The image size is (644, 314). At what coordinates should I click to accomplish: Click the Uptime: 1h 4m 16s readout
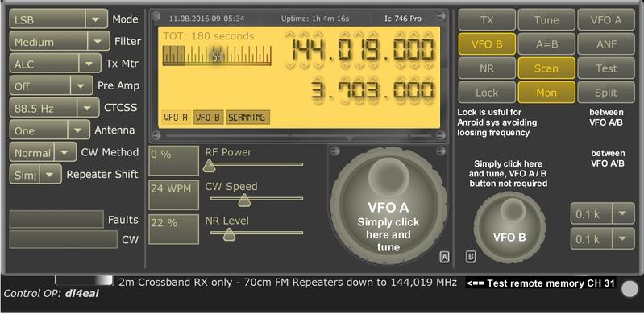tap(315, 19)
